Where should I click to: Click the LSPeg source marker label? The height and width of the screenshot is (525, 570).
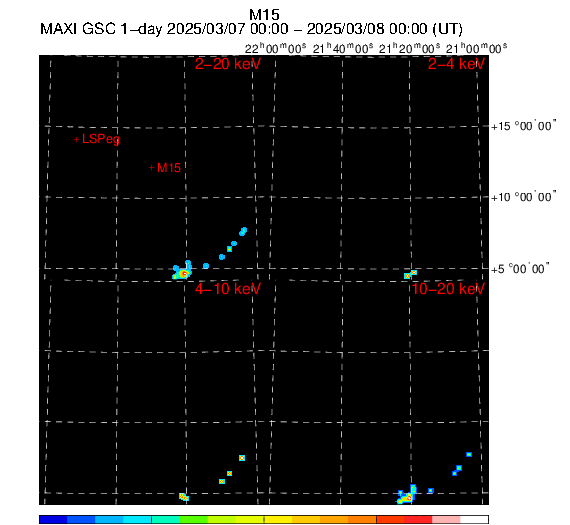[x=100, y=139]
